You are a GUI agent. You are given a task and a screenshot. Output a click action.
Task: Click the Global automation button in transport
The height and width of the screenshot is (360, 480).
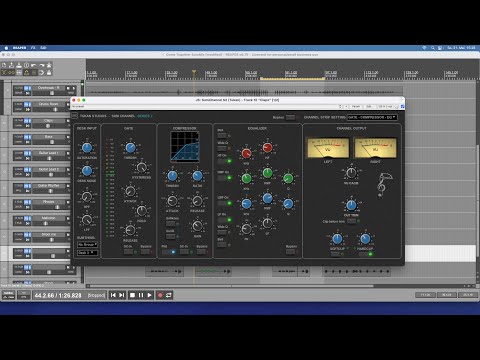pyautogui.click(x=9, y=295)
